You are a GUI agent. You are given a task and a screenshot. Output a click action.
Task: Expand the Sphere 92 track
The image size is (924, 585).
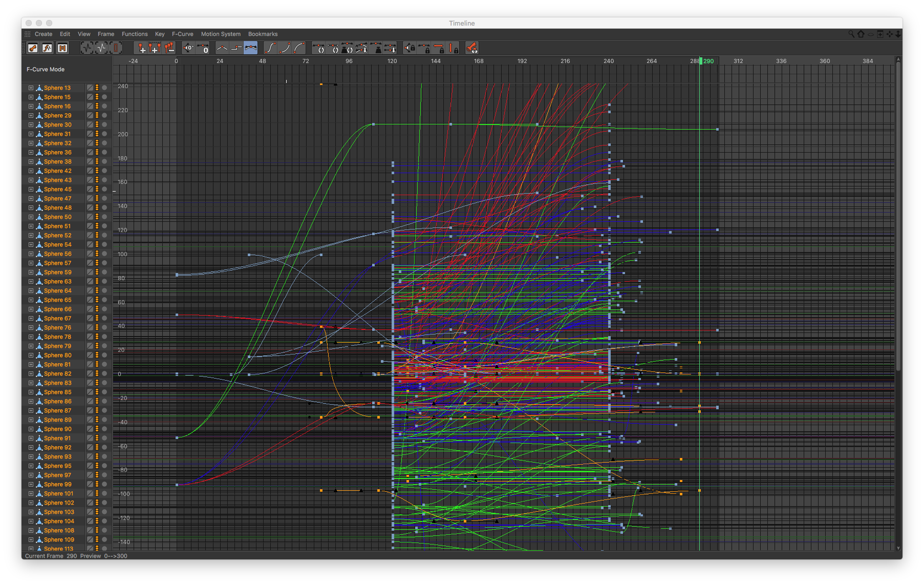(x=31, y=448)
